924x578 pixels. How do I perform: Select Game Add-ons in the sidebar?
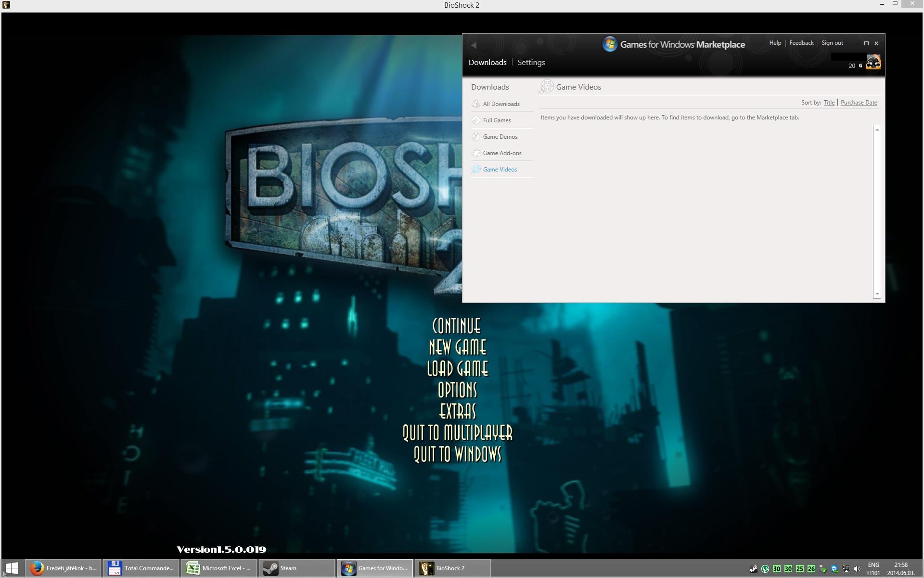(x=501, y=153)
